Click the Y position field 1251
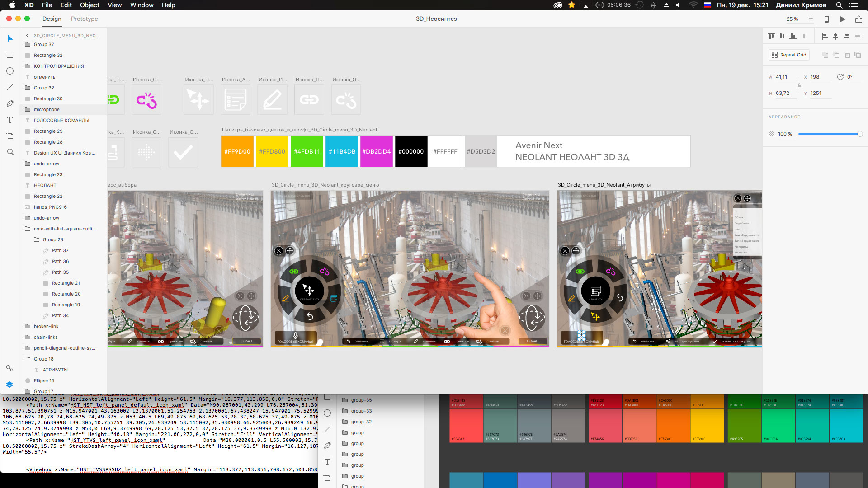 click(x=819, y=93)
